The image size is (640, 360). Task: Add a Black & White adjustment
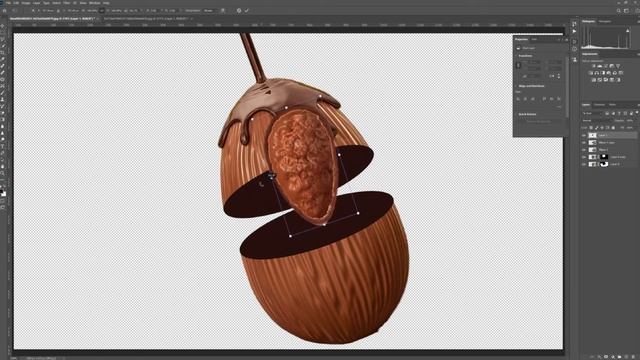pos(602,73)
